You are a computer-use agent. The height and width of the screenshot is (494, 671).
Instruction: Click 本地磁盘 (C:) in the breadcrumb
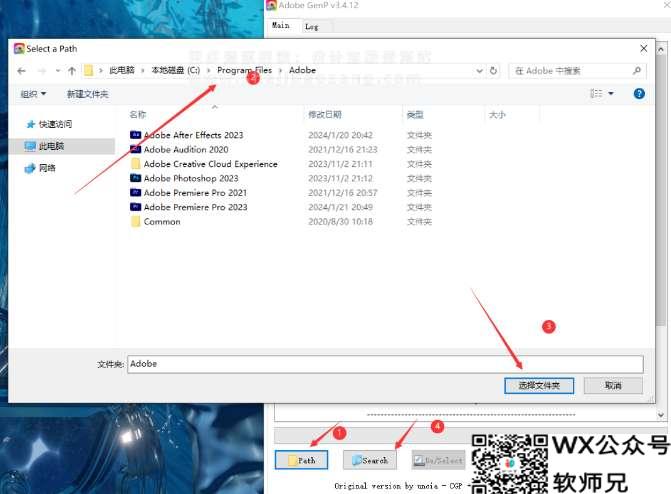pyautogui.click(x=175, y=71)
